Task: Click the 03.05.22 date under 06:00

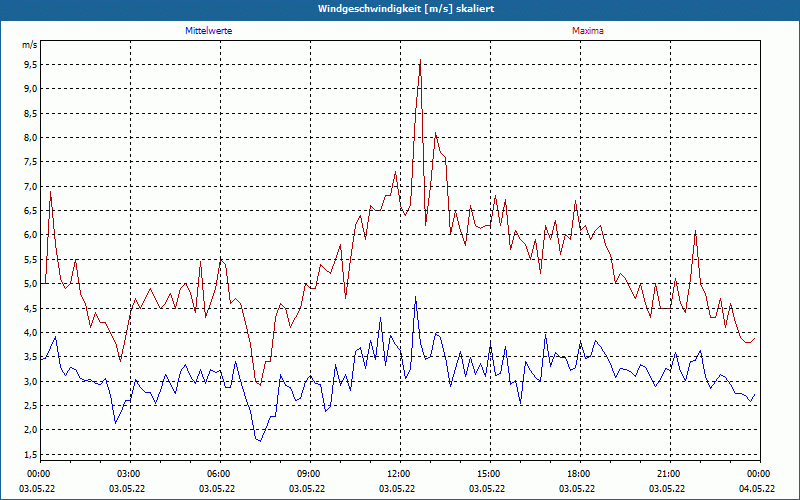Action: (217, 488)
